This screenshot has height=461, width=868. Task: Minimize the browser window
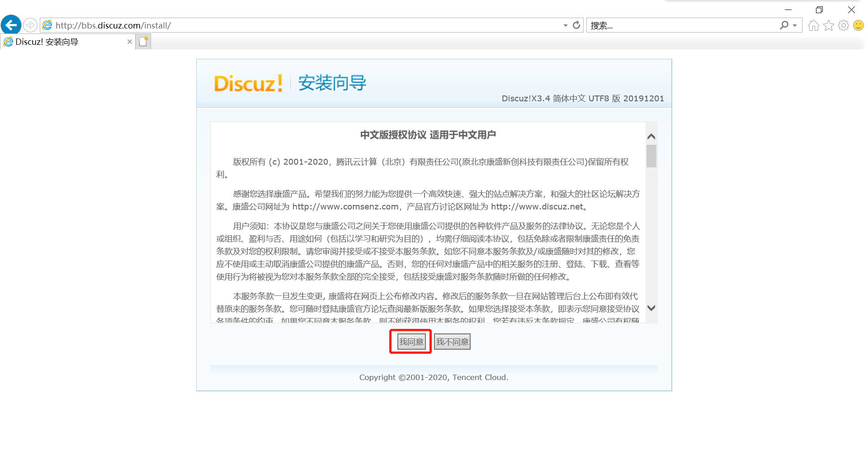click(x=788, y=10)
